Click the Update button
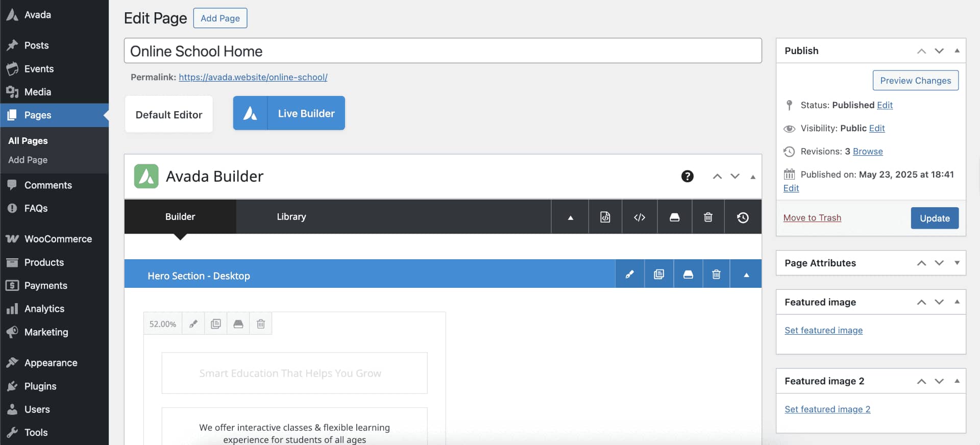Viewport: 980px width, 445px height. 934,218
